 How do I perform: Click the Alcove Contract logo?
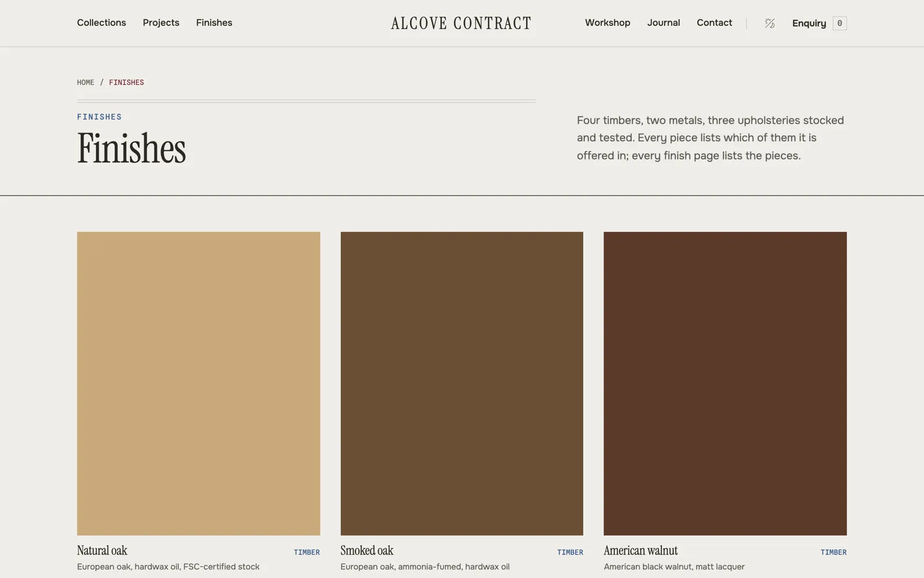(461, 23)
